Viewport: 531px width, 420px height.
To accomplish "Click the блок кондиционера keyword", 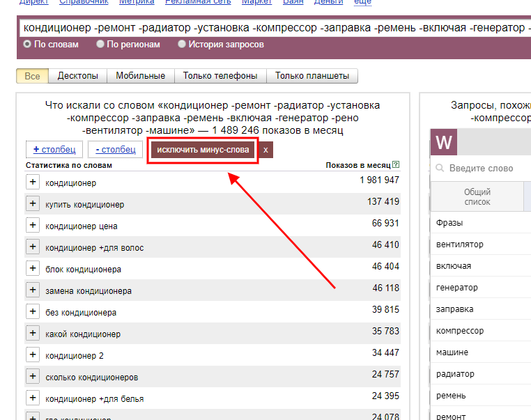I will pos(83,270).
